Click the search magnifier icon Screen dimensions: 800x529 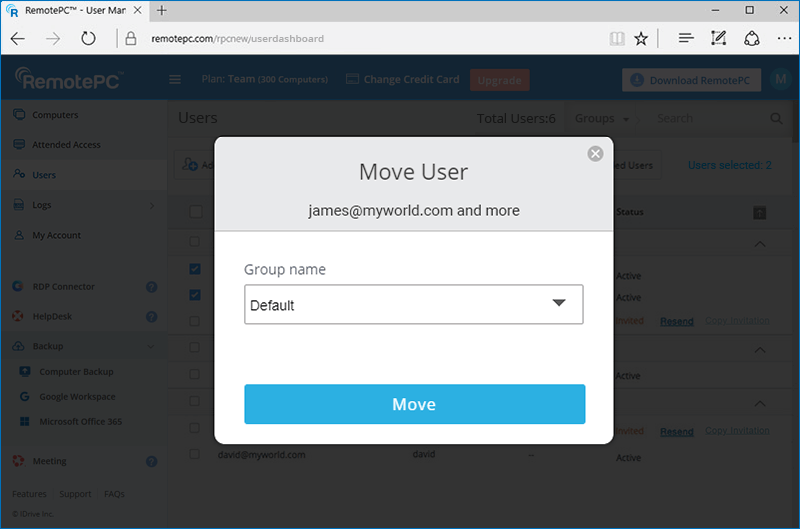776,118
